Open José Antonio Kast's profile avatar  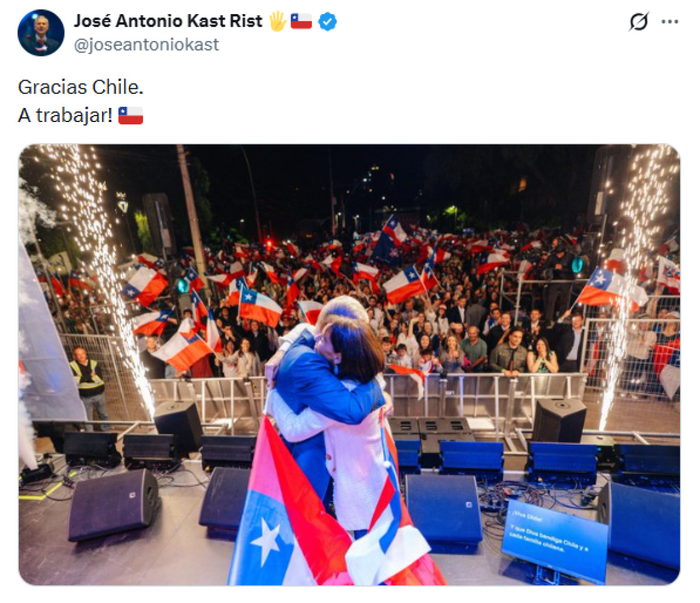pyautogui.click(x=41, y=33)
